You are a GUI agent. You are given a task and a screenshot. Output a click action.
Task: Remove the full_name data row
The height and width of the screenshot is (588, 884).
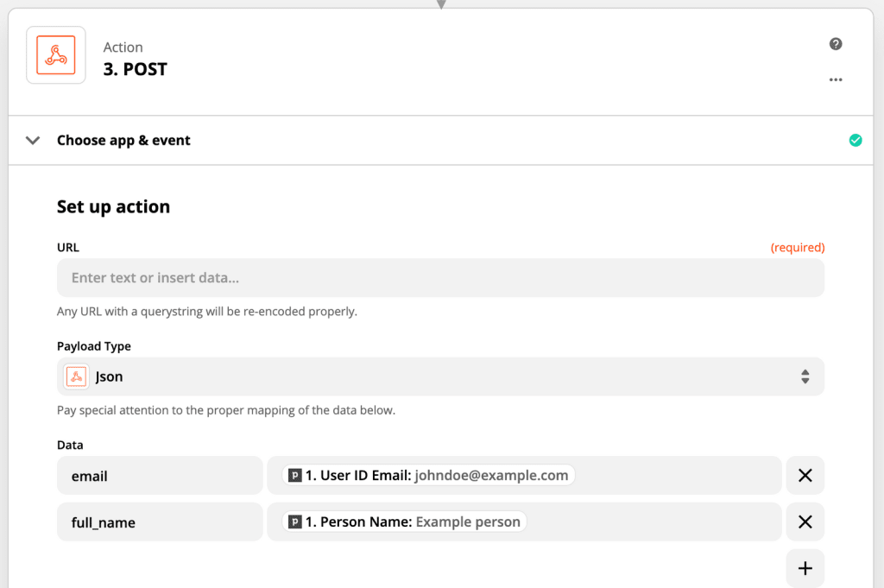point(805,522)
